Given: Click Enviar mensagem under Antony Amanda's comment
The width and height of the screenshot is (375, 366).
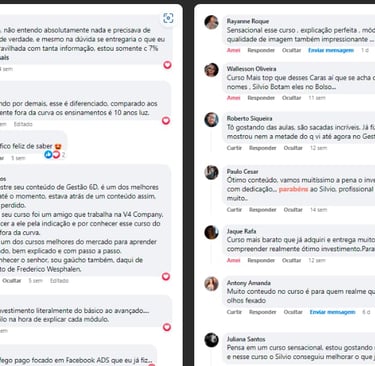Looking at the screenshot, I should [332, 312].
